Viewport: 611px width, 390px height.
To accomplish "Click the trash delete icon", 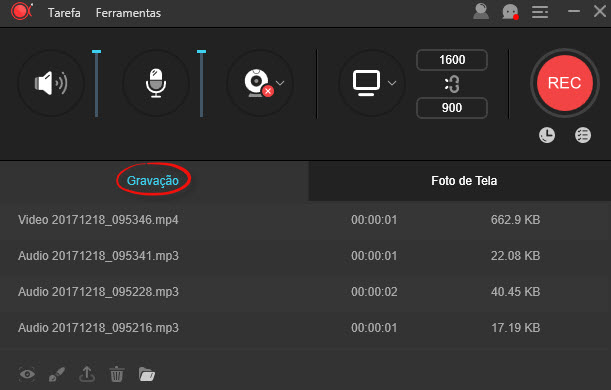I will (117, 374).
